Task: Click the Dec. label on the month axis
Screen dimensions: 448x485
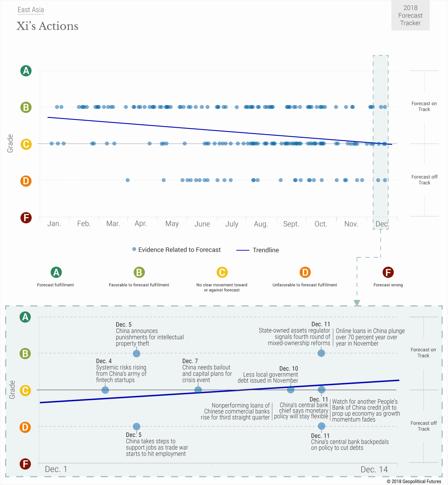Action: pyautogui.click(x=382, y=224)
